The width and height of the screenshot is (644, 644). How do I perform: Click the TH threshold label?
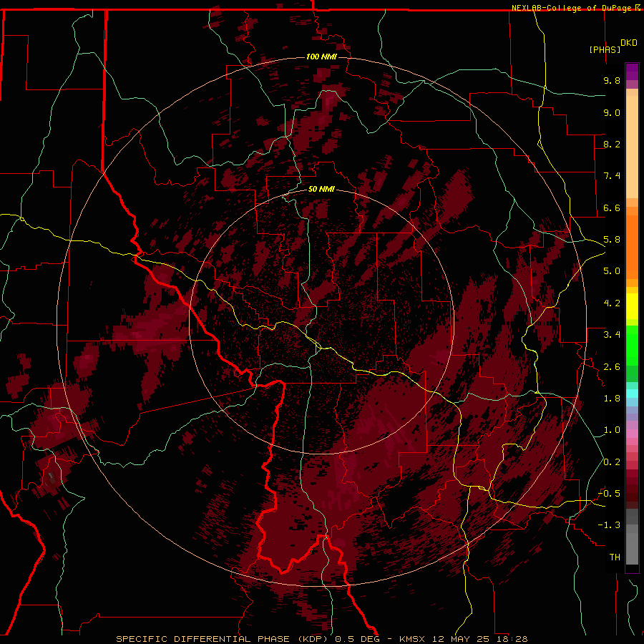pos(615,557)
